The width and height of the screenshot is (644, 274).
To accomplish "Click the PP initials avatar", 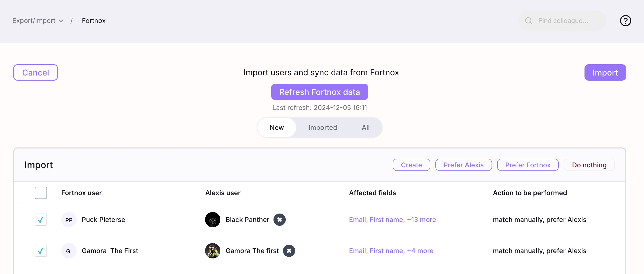I will (69, 220).
